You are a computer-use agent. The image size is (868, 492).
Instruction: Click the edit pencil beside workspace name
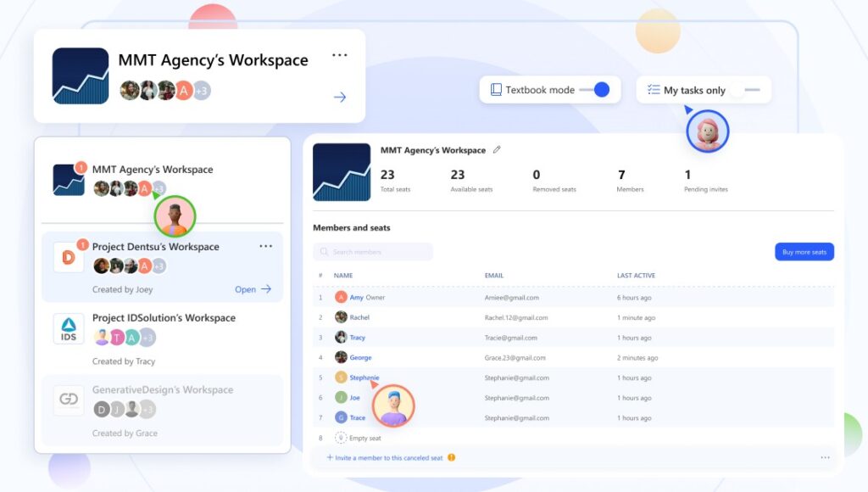497,149
